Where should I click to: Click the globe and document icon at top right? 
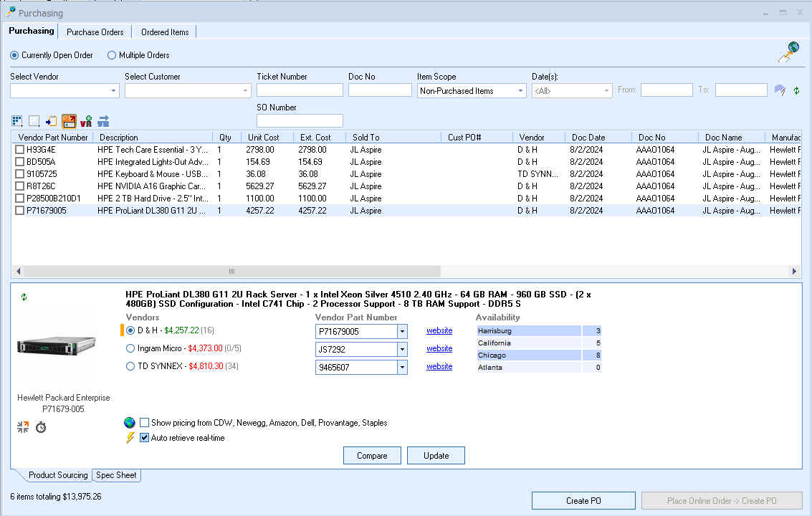tap(789, 52)
